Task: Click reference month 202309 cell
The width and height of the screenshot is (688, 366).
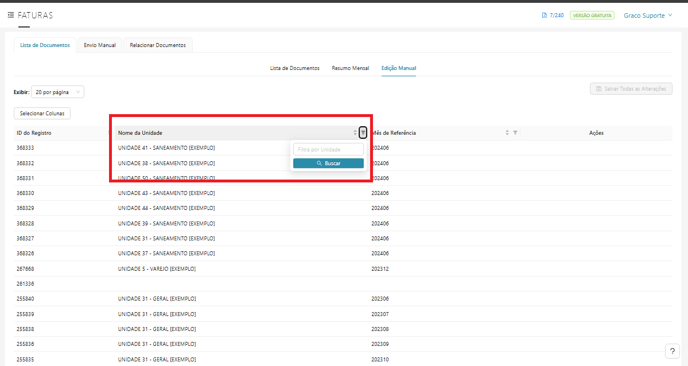Action: pyautogui.click(x=380, y=344)
